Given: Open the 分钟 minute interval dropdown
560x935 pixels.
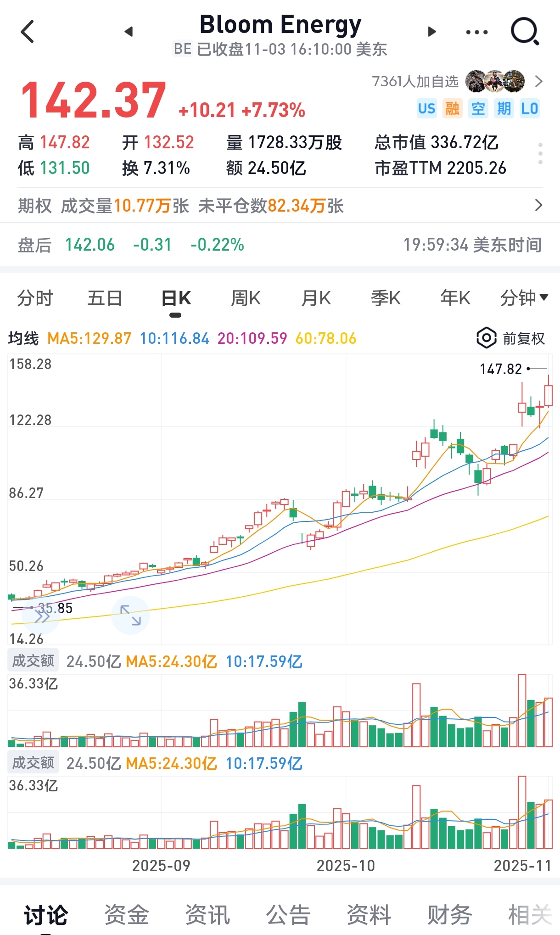Looking at the screenshot, I should [524, 298].
